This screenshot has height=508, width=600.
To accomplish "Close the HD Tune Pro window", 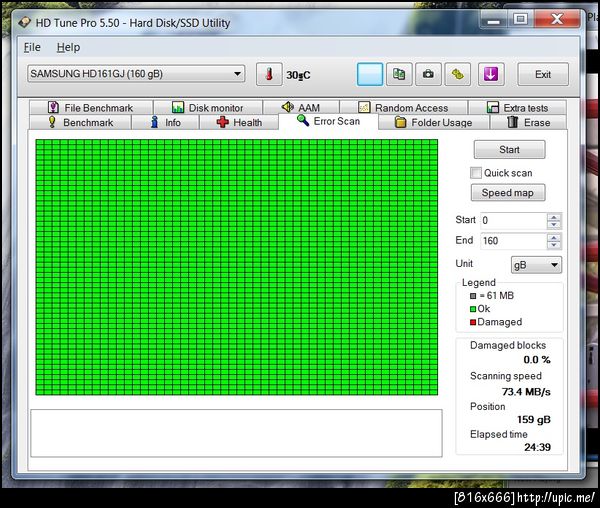I will 557,19.
